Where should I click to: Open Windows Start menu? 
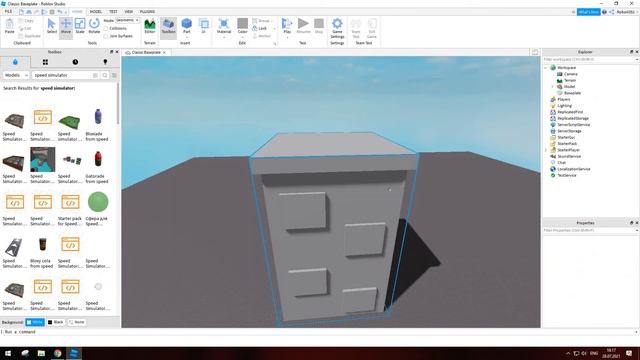point(8,353)
